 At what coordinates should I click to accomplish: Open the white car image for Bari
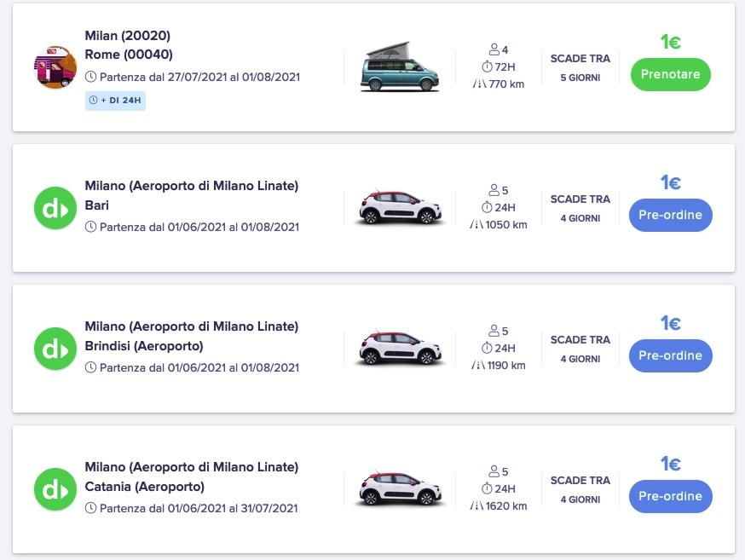(x=401, y=208)
